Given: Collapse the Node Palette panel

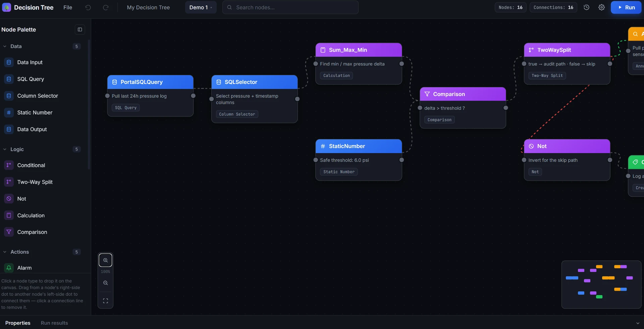Looking at the screenshot, I should [x=80, y=30].
